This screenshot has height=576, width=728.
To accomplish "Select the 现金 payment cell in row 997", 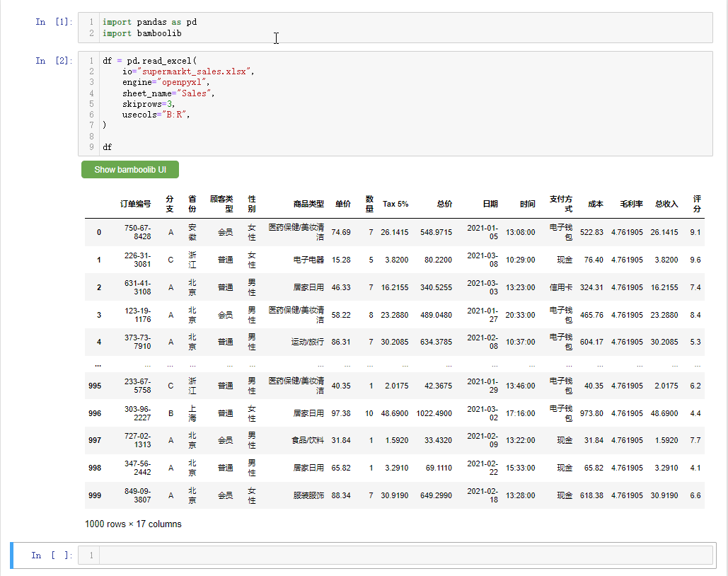I will [563, 440].
